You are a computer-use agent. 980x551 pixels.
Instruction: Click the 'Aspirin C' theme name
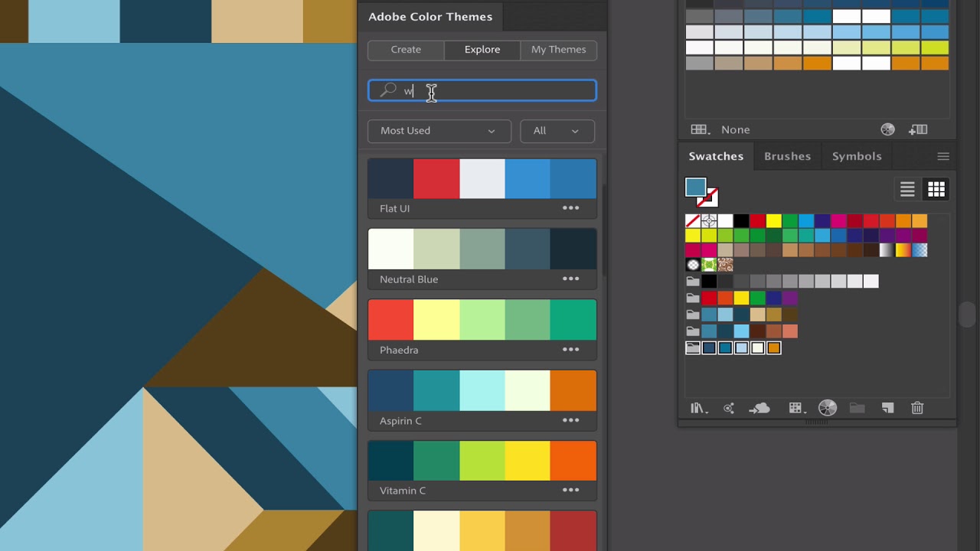[x=400, y=421]
